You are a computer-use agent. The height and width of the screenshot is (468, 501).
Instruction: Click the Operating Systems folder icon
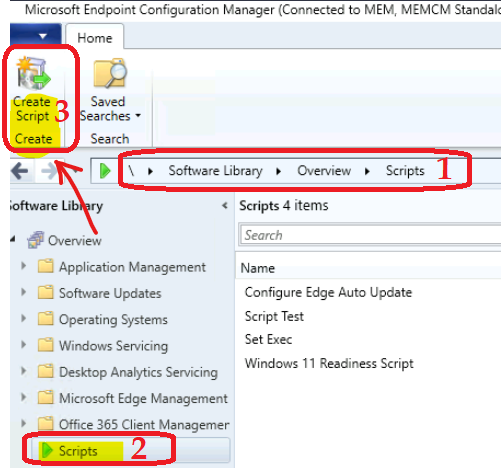46,318
